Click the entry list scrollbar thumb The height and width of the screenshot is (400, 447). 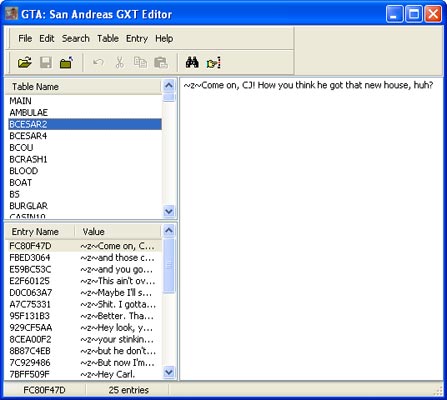(x=169, y=266)
